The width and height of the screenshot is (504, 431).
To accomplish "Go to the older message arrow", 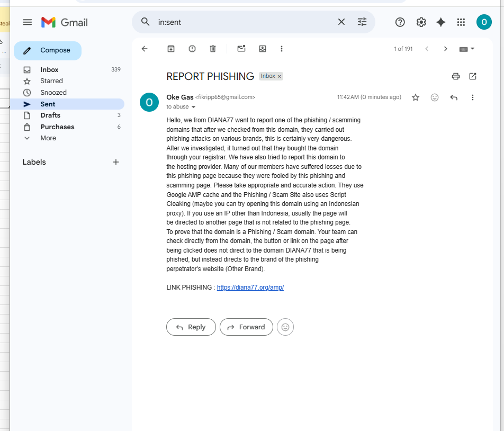I will tap(446, 49).
